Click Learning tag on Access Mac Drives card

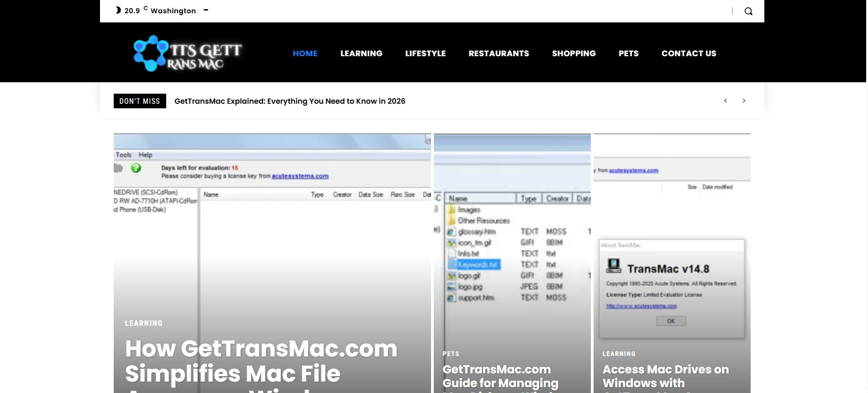pos(619,354)
